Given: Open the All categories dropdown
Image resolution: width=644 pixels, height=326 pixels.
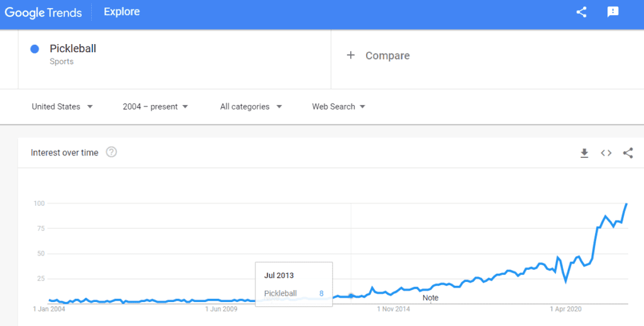Looking at the screenshot, I should 251,107.
